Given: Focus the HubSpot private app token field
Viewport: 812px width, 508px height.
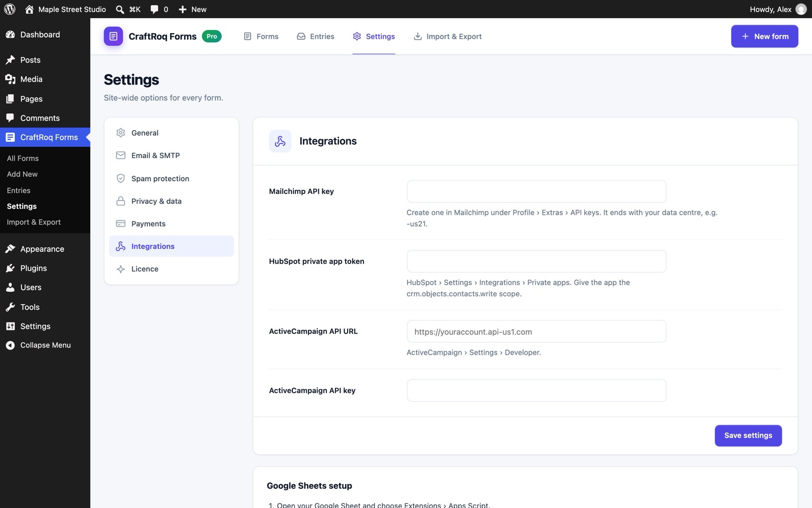Looking at the screenshot, I should click(536, 262).
